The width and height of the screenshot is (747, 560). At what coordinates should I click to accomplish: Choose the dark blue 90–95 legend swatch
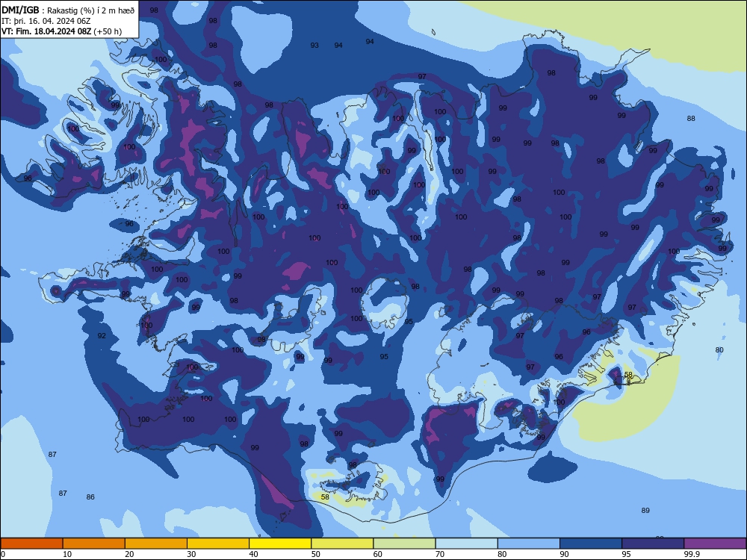tap(591, 544)
